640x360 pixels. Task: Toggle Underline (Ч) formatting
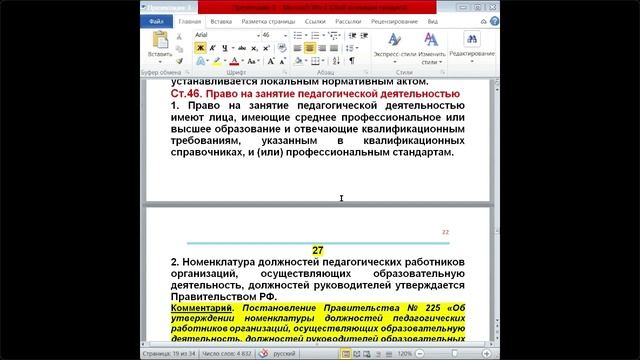pos(224,48)
